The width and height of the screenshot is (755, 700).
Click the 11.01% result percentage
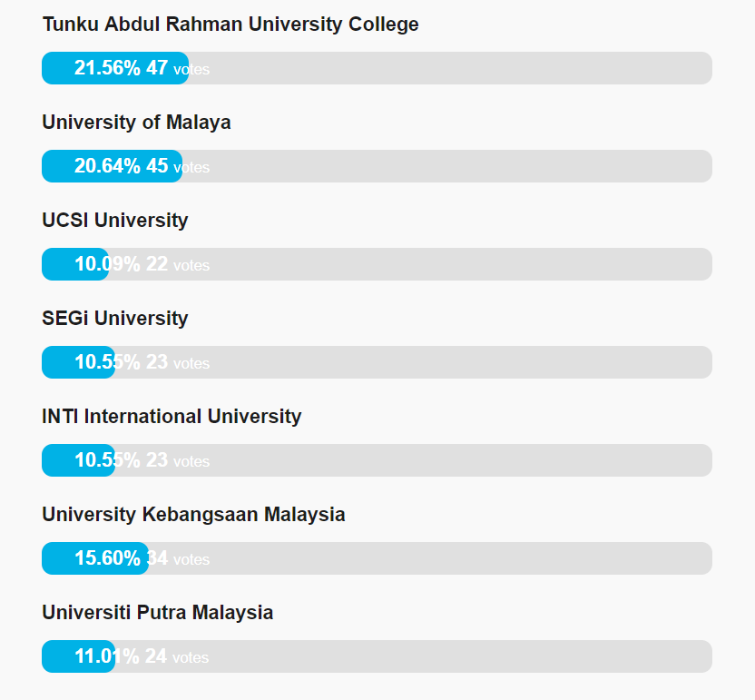pos(107,656)
